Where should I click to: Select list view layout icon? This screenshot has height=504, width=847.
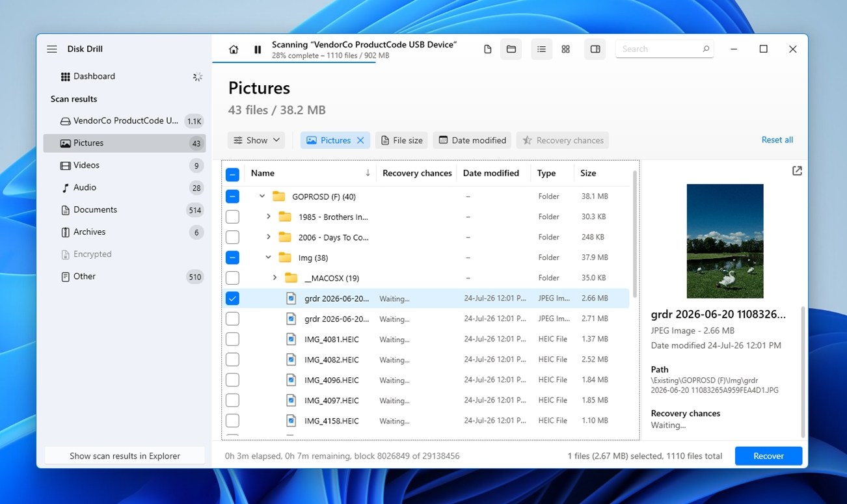541,49
